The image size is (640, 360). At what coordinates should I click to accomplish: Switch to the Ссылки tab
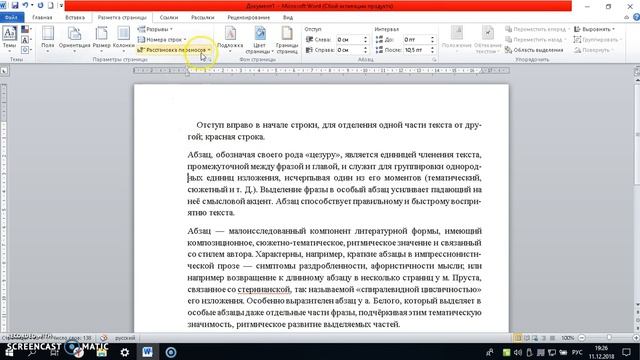pos(169,18)
